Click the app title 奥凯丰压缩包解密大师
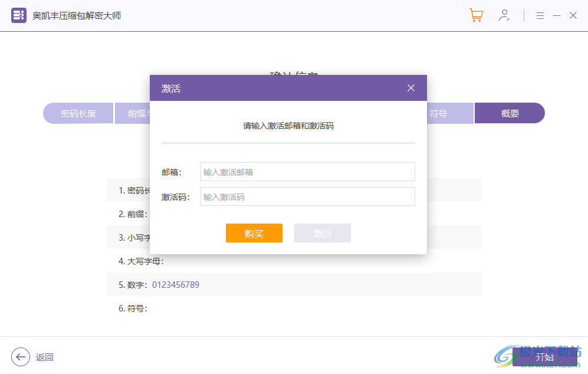Viewport: 588px width, 374px height. pos(77,16)
